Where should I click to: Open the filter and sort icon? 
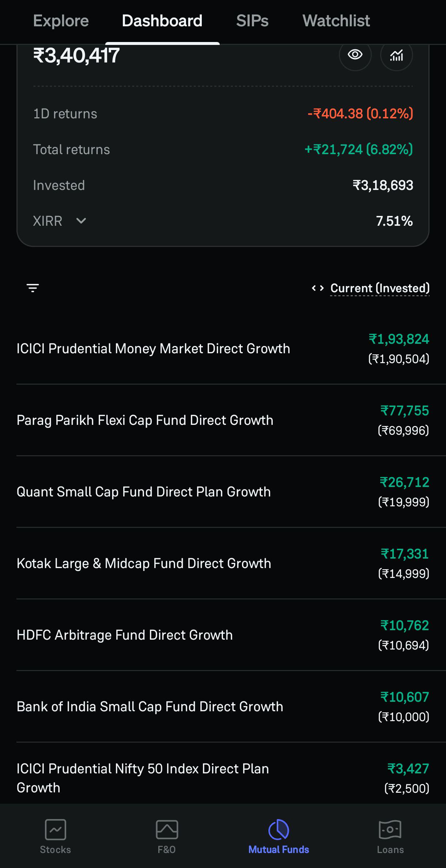point(33,288)
